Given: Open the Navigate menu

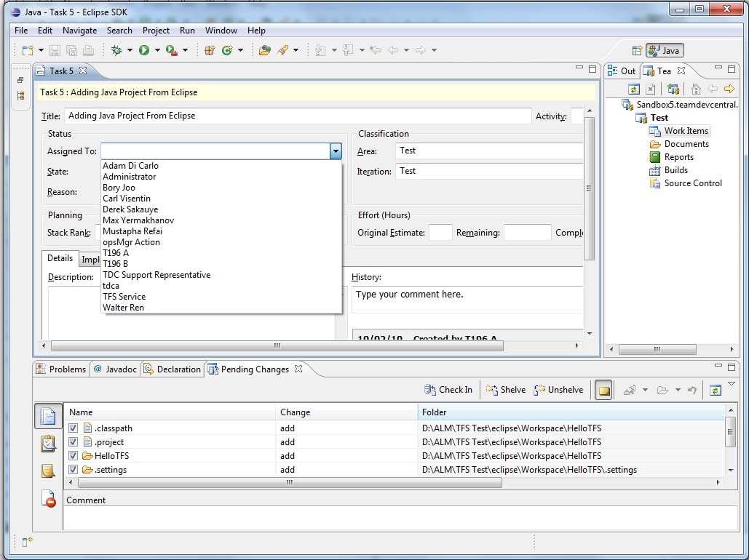Looking at the screenshot, I should coord(80,31).
